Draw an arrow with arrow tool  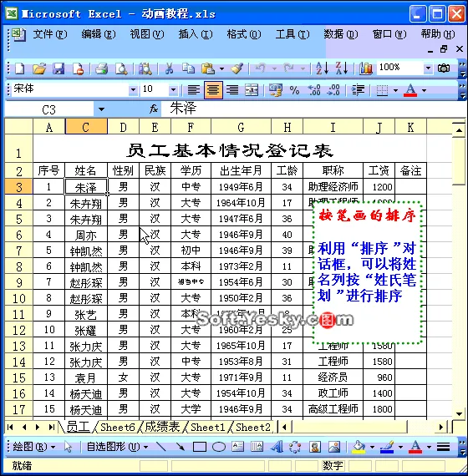(180, 447)
